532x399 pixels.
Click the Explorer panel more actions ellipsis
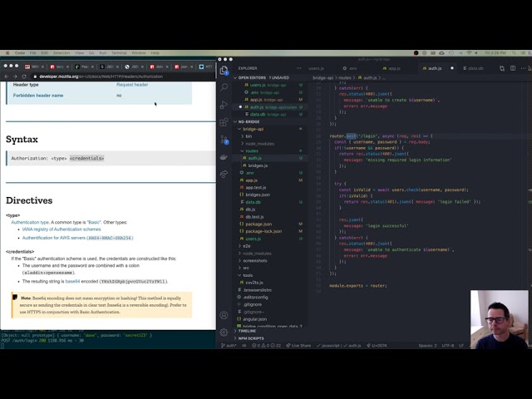tap(298, 68)
